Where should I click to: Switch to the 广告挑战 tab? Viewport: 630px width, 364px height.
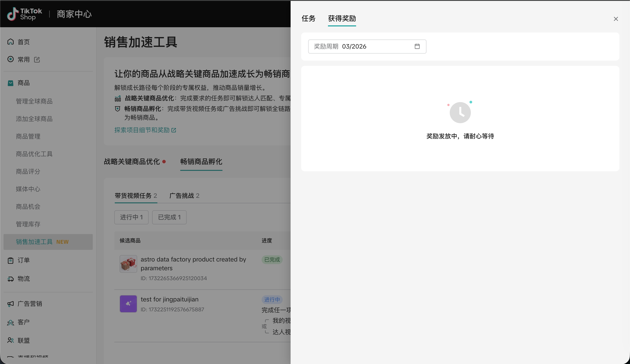(x=184, y=195)
